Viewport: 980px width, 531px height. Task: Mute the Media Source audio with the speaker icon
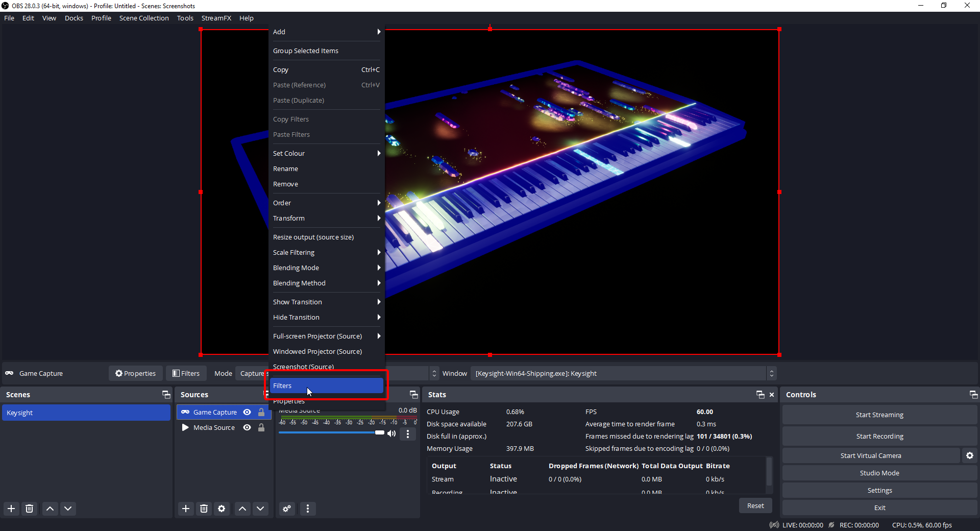391,433
